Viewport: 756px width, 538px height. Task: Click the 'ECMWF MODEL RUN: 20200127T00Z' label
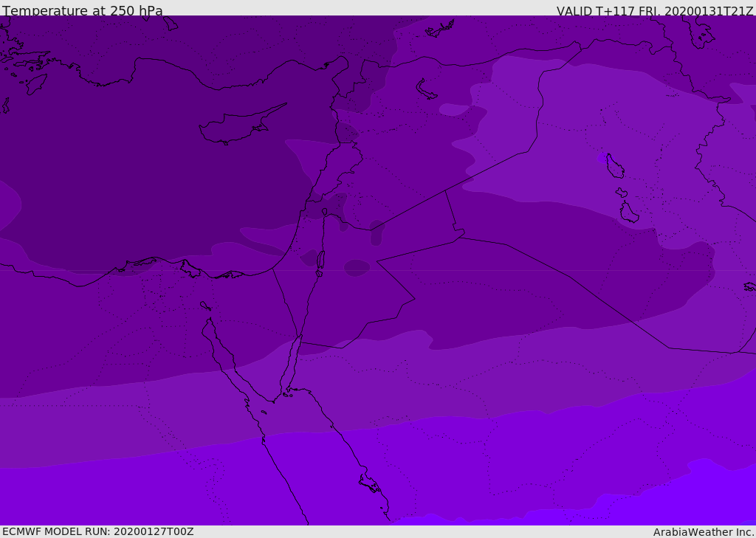[98, 531]
